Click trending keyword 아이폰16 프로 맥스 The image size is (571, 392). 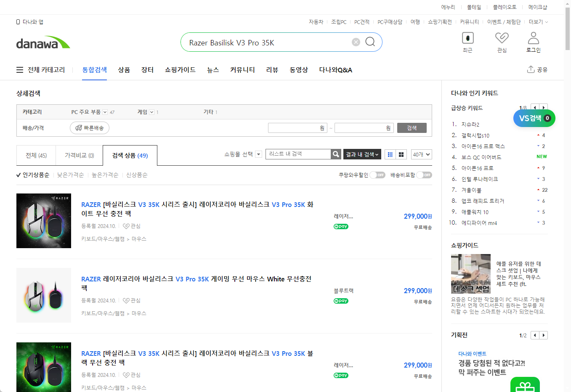point(483,146)
